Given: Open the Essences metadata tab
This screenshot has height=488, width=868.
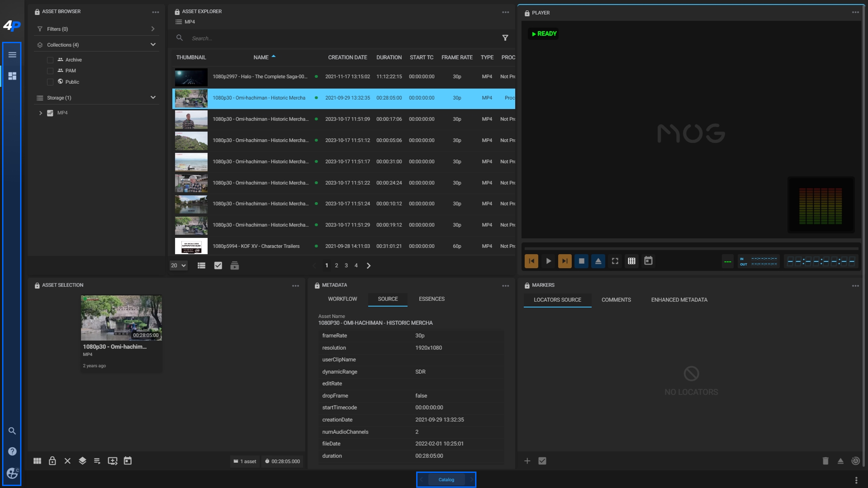Looking at the screenshot, I should click(x=432, y=299).
